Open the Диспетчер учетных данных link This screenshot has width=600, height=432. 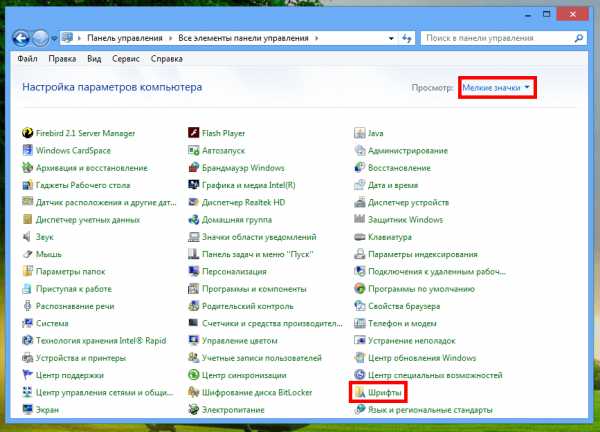point(88,220)
